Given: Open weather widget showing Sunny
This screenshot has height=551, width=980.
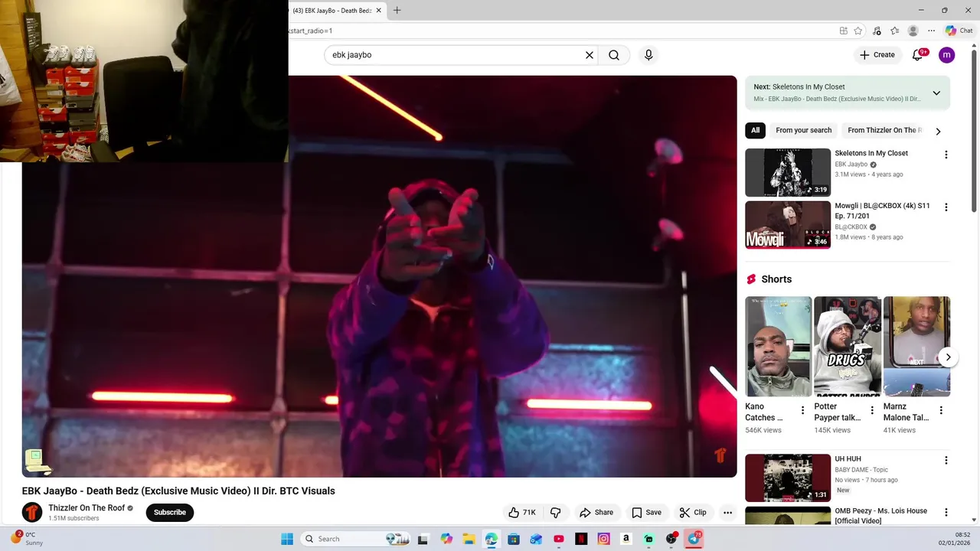Looking at the screenshot, I should click(26, 538).
